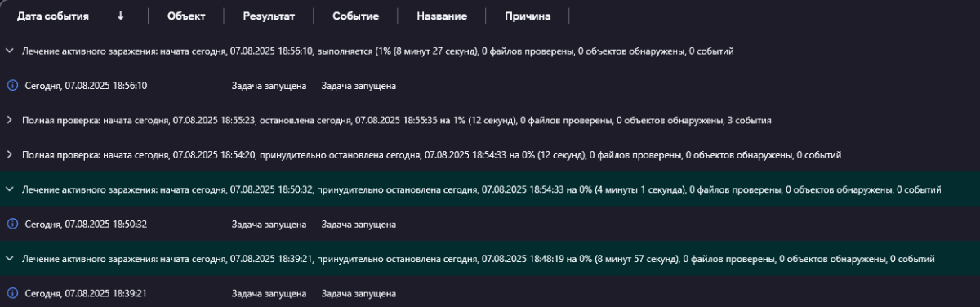The image size is (980, 307).
Task: Click info icon of 18:56:10 event
Action: pos(12,86)
